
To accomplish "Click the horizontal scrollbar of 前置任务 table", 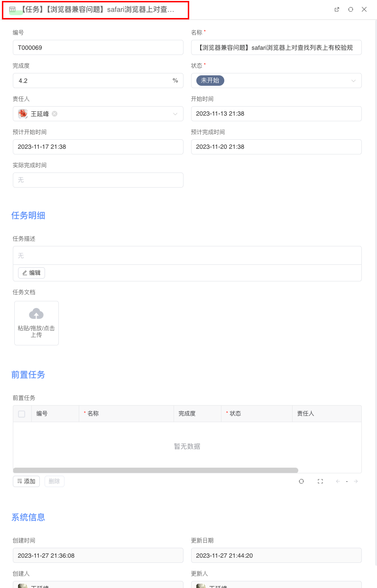I will 156,470.
